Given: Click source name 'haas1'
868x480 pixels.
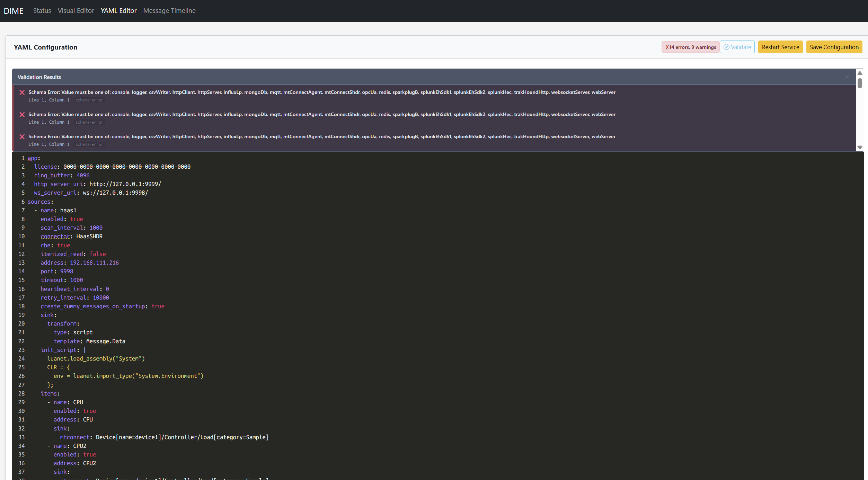Looking at the screenshot, I should point(68,211).
